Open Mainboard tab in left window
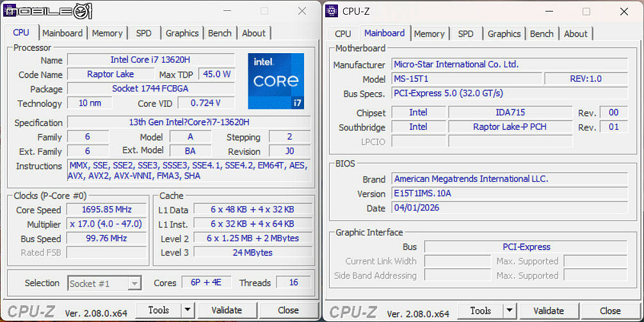Image resolution: width=644 pixels, height=322 pixels. [x=63, y=33]
